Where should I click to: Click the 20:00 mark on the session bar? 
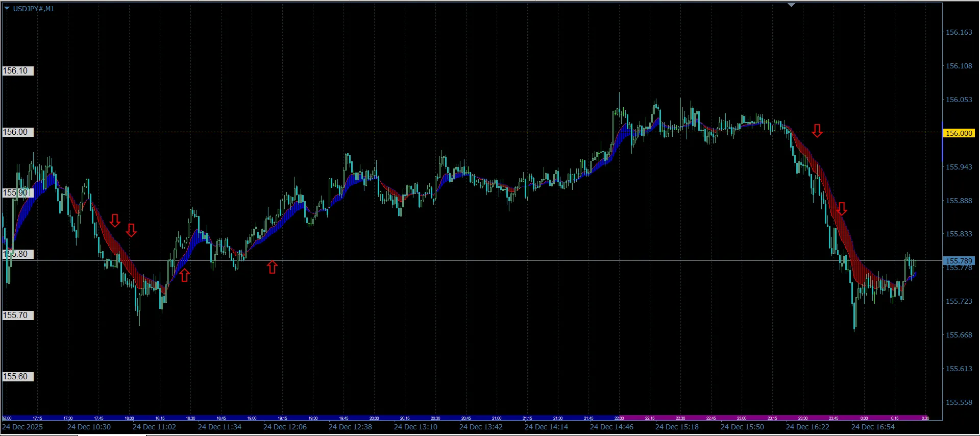click(x=374, y=418)
